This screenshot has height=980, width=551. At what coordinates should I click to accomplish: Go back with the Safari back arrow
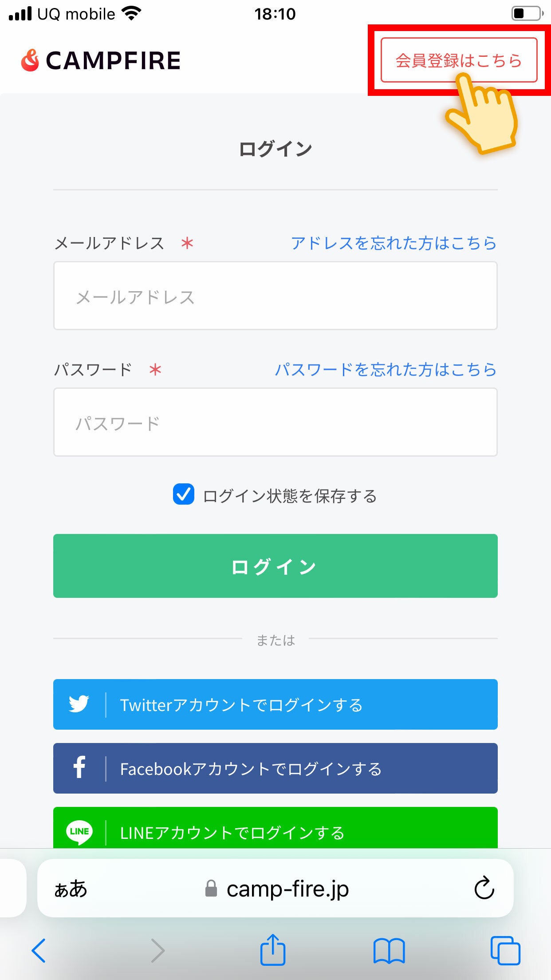(39, 950)
